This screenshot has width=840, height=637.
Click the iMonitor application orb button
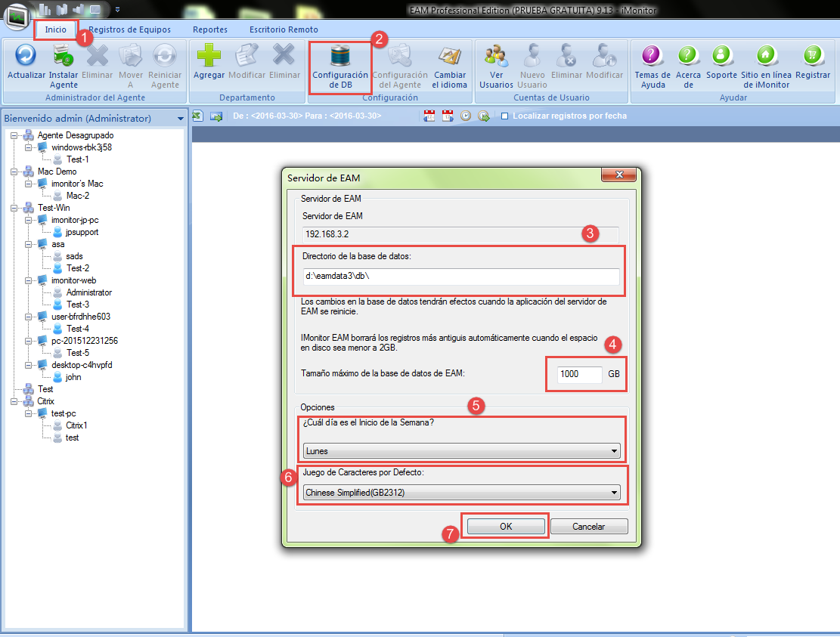point(17,17)
